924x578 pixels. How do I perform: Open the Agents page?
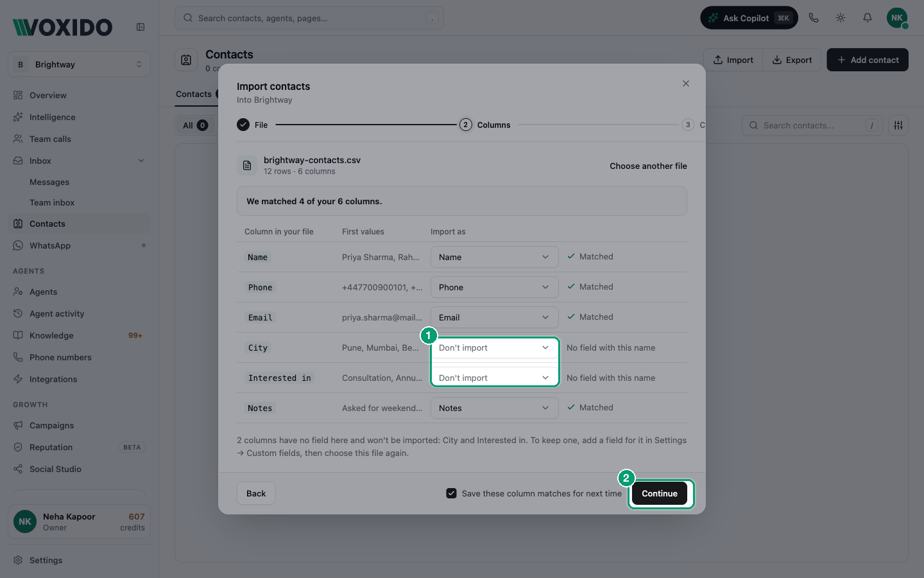point(80,292)
